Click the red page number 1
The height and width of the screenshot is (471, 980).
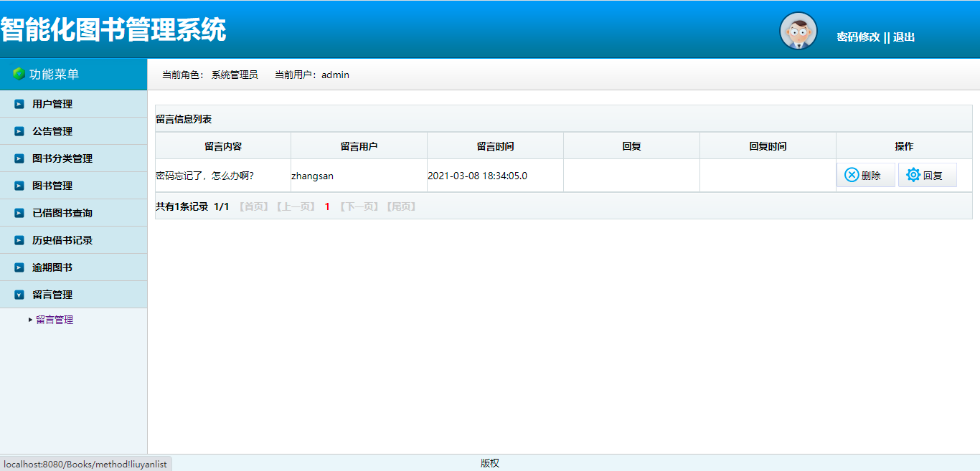pos(327,206)
